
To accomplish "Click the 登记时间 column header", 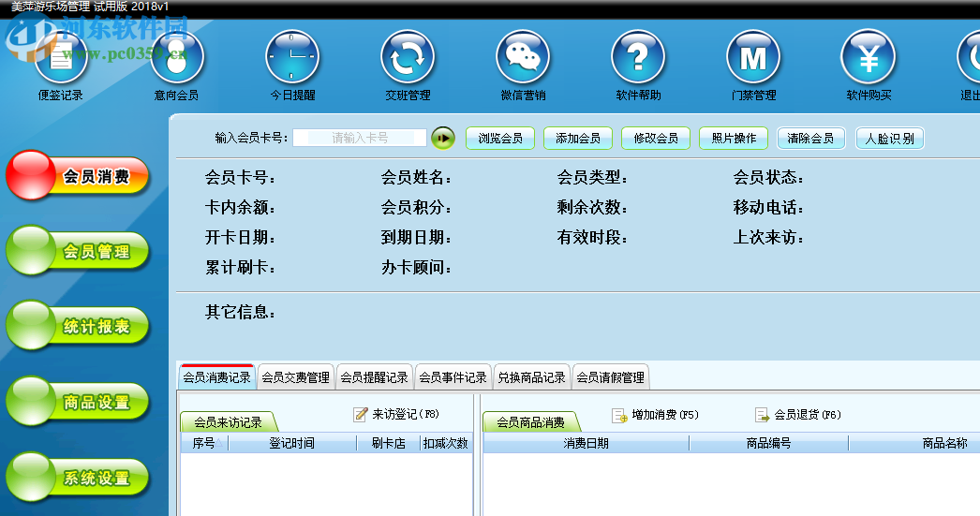I will (x=292, y=443).
